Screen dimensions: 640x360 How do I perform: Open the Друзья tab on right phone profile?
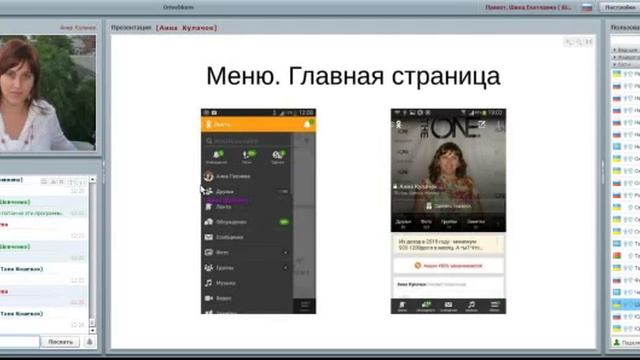click(403, 224)
